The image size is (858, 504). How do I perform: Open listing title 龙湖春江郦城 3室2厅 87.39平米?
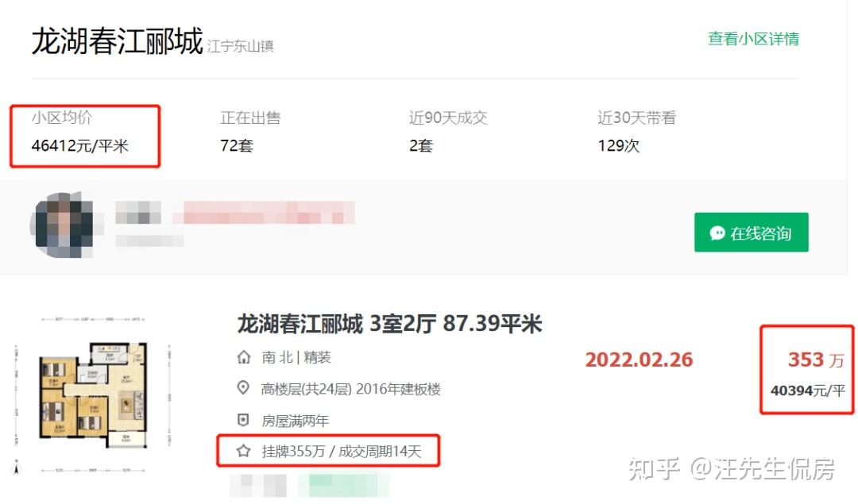(389, 324)
